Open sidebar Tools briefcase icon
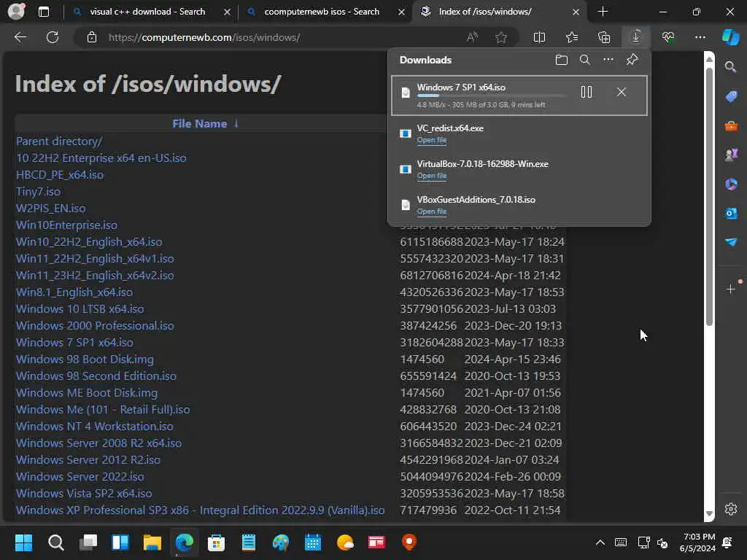Image resolution: width=747 pixels, height=560 pixels. [731, 125]
